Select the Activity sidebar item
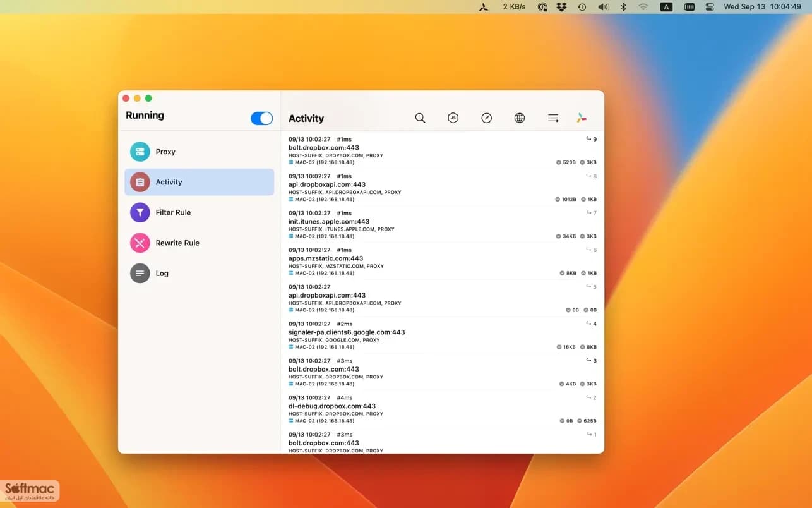 point(199,182)
